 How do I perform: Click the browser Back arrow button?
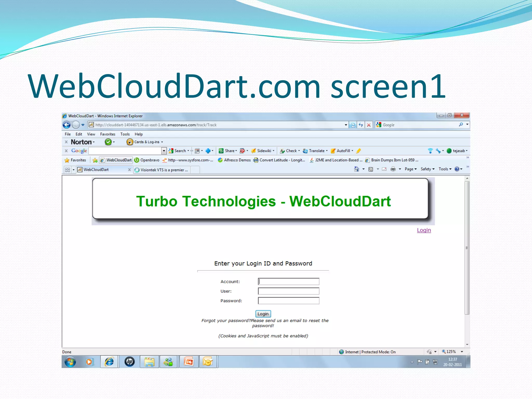[x=66, y=125]
